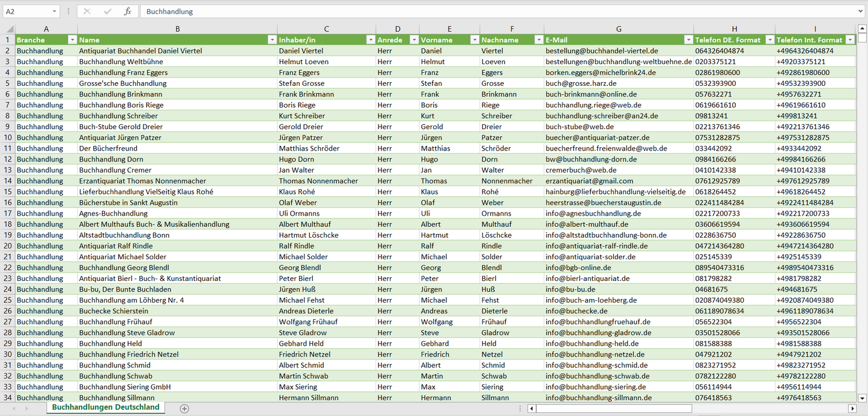This screenshot has height=416, width=868.
Task: Click the horizontal scrollbar left arrow
Action: click(532, 408)
